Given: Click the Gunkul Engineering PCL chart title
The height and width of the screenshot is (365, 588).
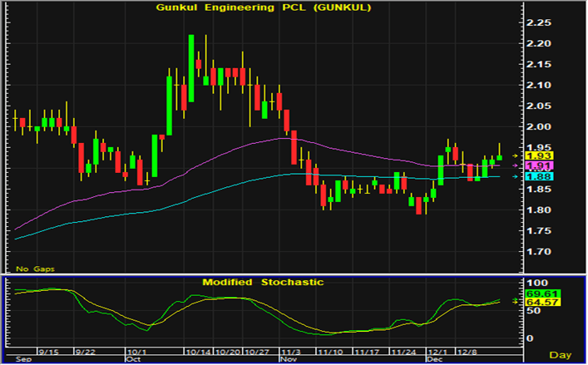Looking at the screenshot, I should coord(264,8).
